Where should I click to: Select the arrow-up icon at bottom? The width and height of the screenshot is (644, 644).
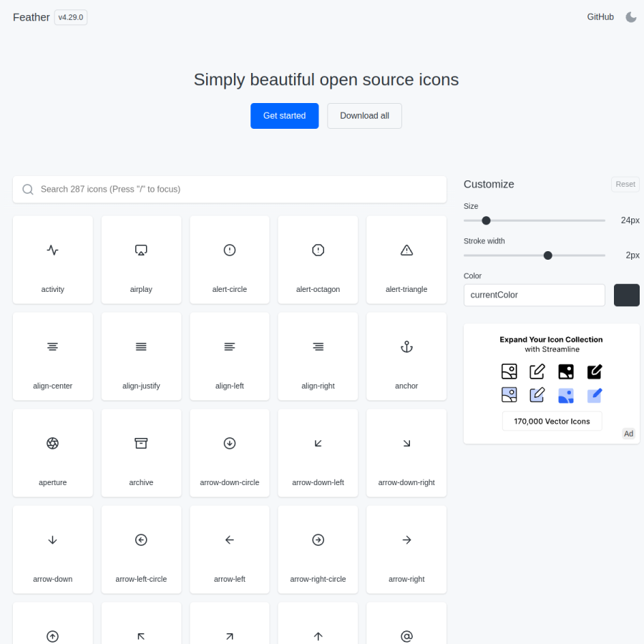click(318, 623)
